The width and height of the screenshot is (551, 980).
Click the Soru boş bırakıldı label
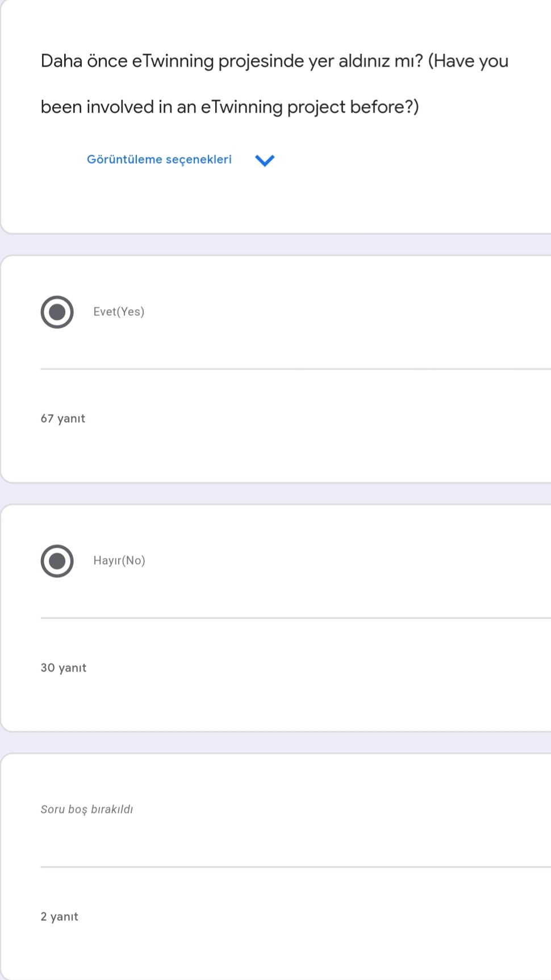pyautogui.click(x=87, y=809)
